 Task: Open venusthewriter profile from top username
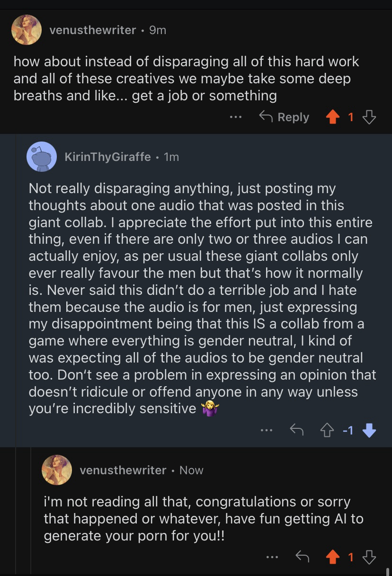tap(92, 30)
